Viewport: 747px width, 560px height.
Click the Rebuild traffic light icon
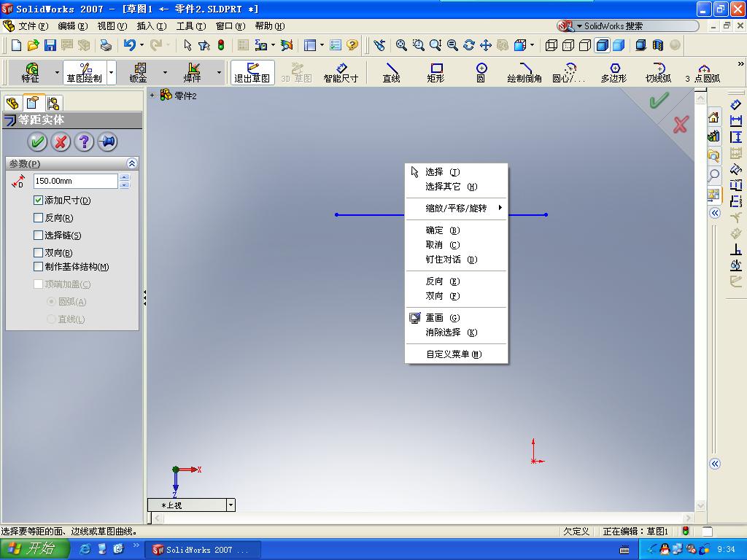pos(221,45)
